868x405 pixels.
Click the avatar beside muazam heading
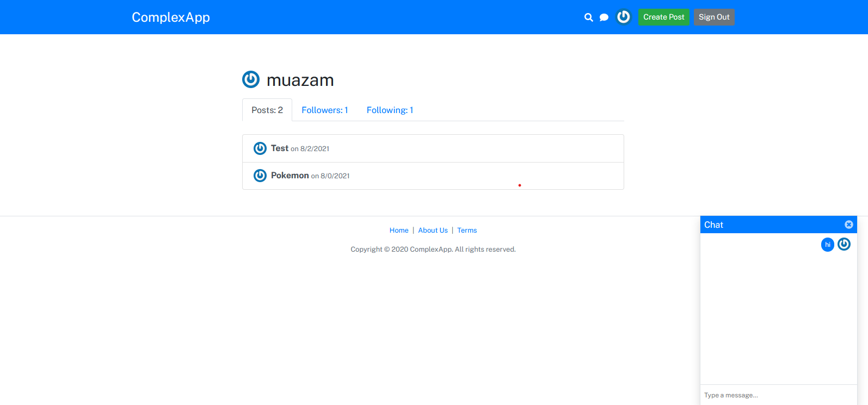coord(251,79)
